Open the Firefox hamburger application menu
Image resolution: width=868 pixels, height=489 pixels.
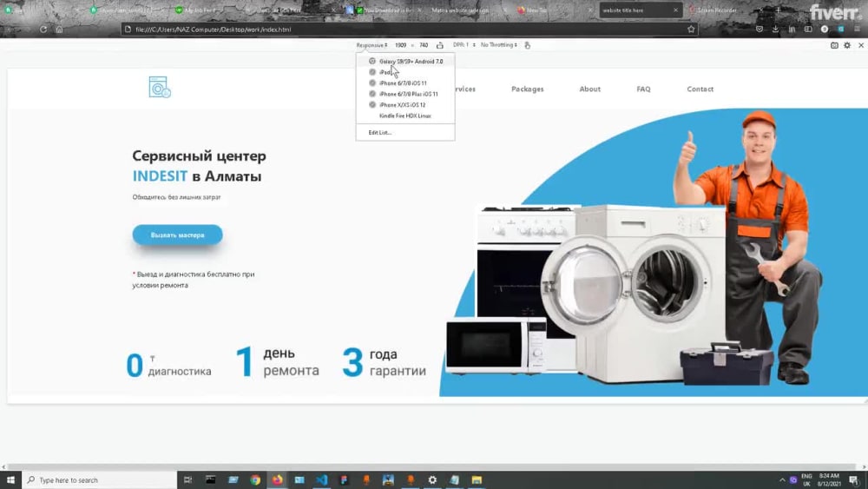(x=857, y=30)
